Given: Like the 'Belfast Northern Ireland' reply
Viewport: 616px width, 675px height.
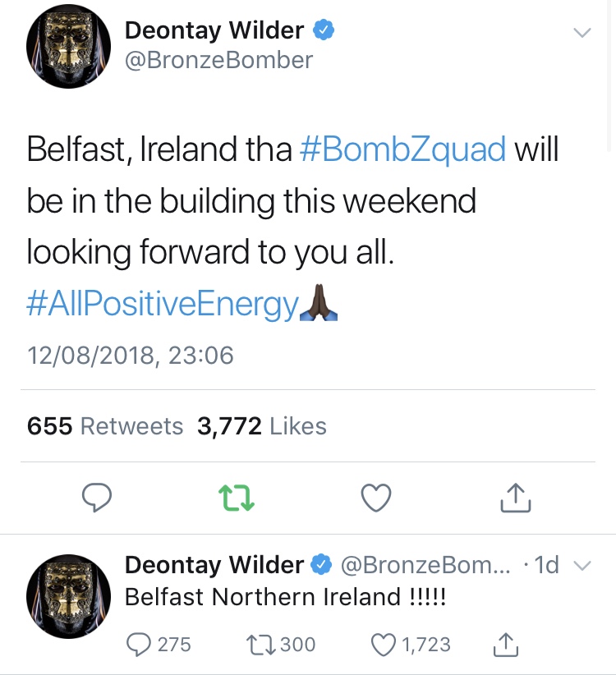Looking at the screenshot, I should [x=384, y=645].
